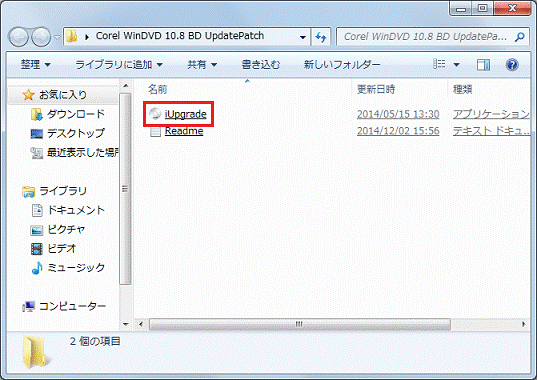Sort by the 更新日時 column header
Screen dimensions: 537x380
point(376,89)
